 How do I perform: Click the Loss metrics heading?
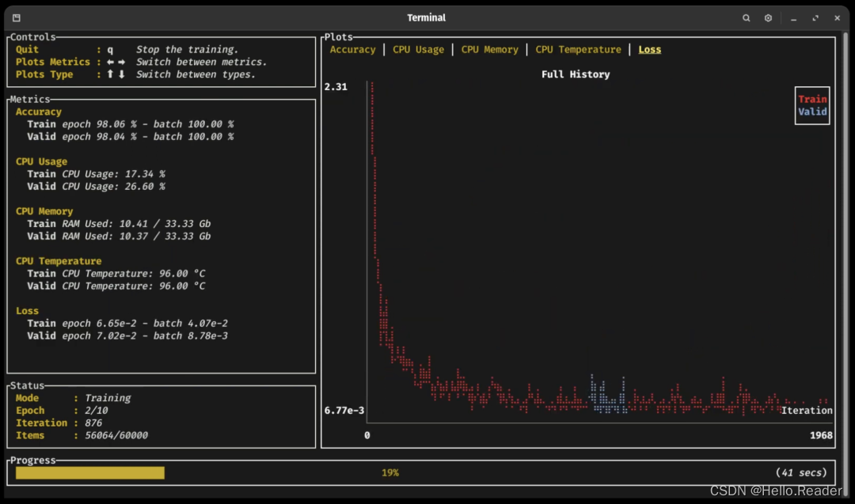(27, 311)
